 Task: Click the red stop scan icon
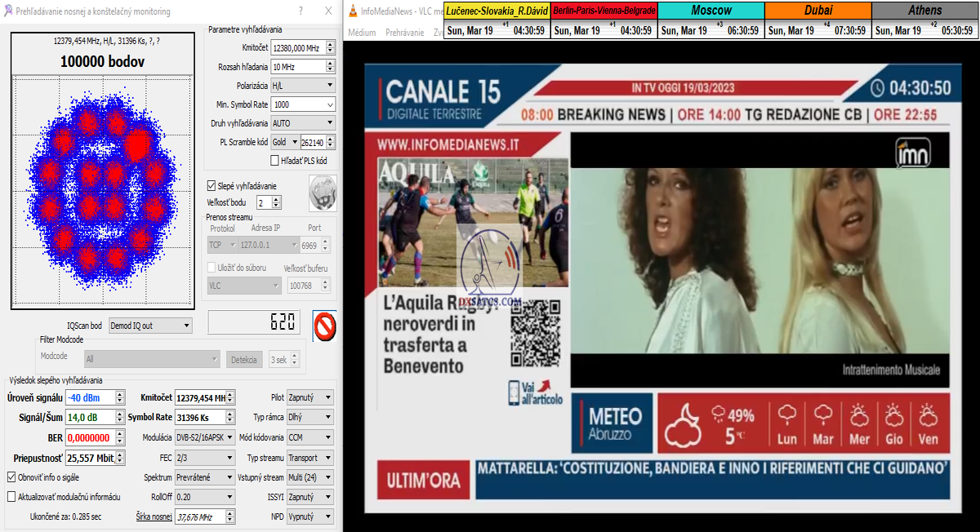[x=325, y=326]
